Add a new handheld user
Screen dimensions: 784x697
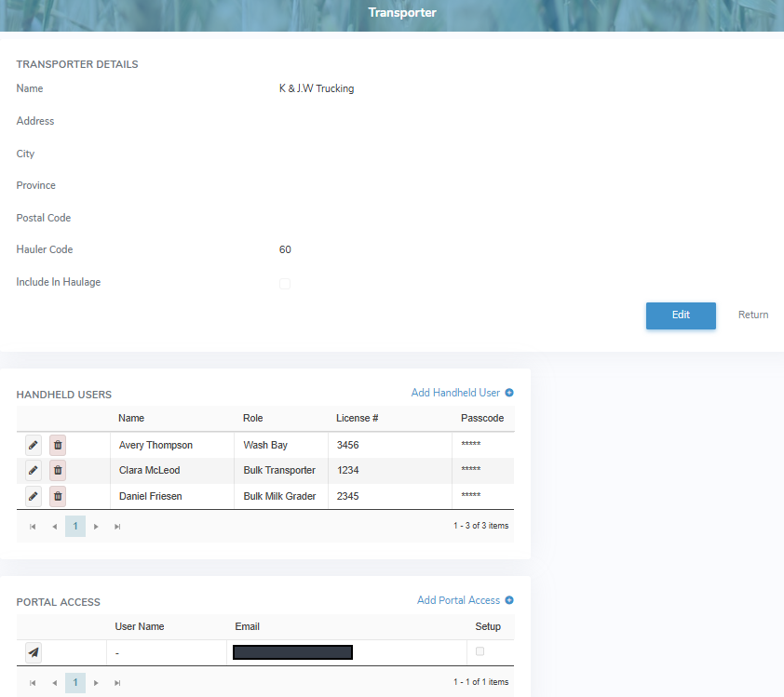(x=462, y=393)
